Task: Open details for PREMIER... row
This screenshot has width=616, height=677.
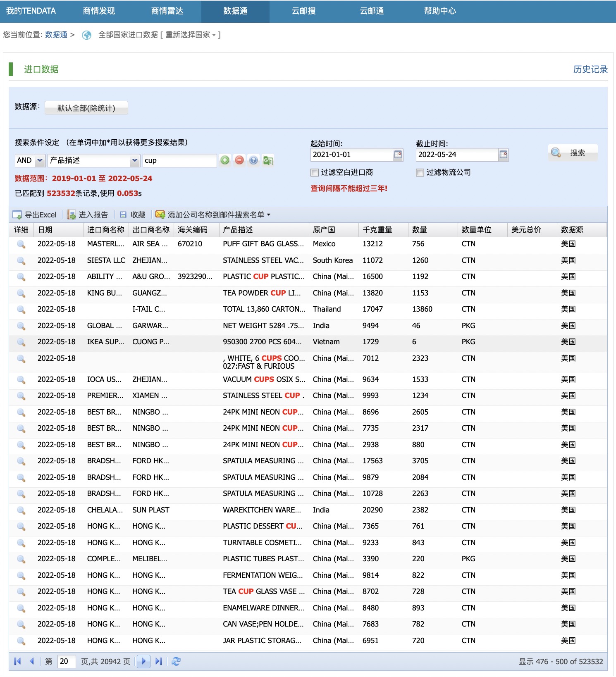Action: point(21,396)
